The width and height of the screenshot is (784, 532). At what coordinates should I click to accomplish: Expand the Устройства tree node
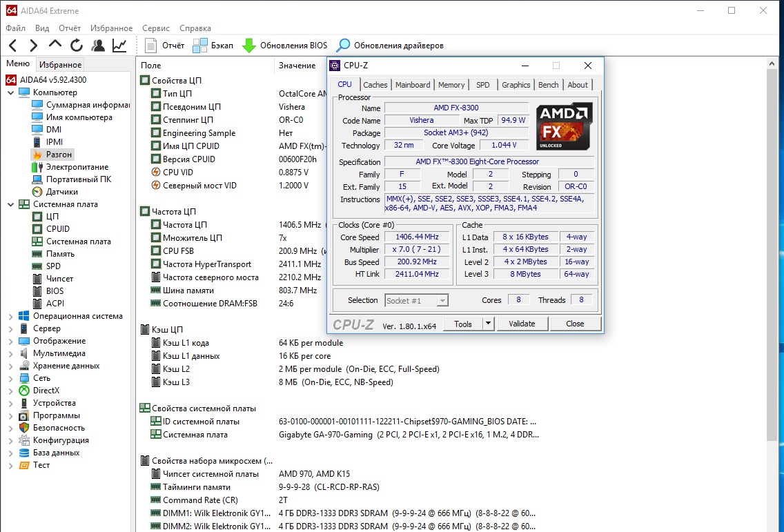(10, 403)
